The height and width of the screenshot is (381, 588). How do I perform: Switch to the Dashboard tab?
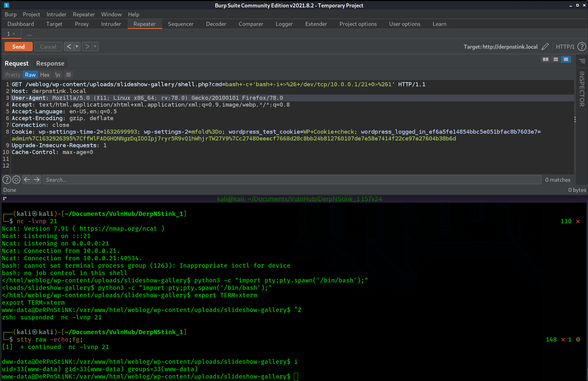(x=21, y=24)
